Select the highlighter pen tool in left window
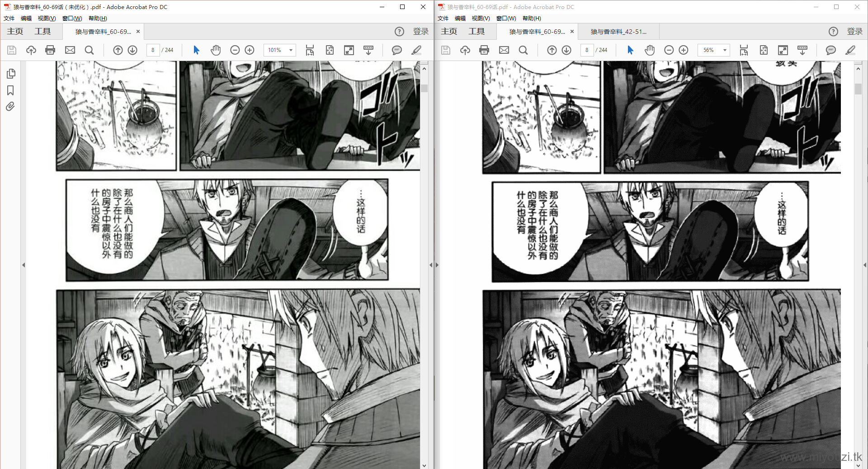 (416, 50)
